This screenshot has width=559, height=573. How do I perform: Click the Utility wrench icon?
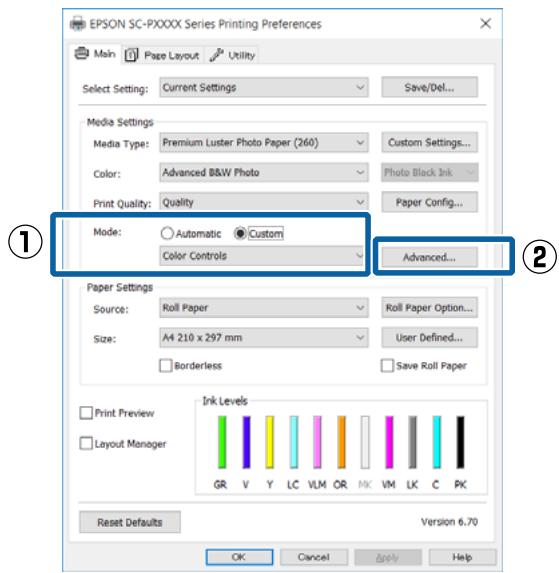click(216, 55)
